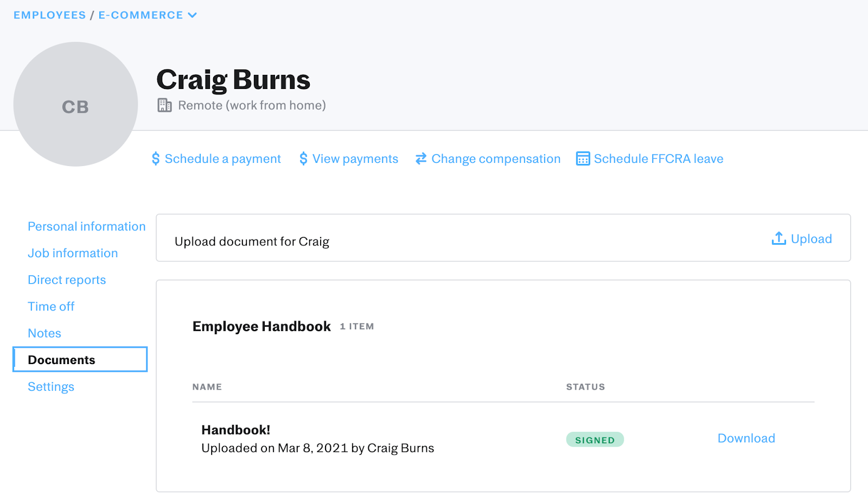868x503 pixels.
Task: Click the View payments link text
Action: (x=355, y=158)
